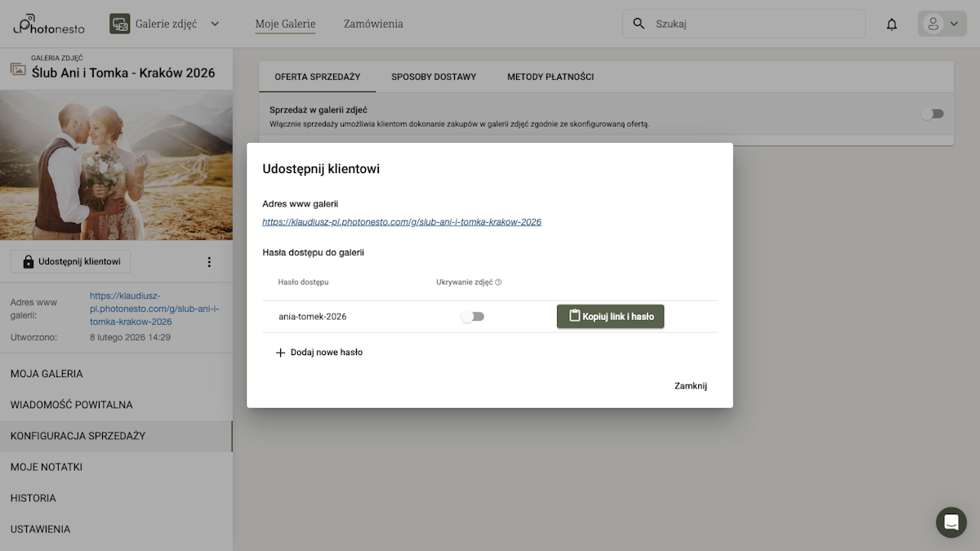Screen dimensions: 980x551
Task: Open Metody płatności tab
Action: (x=550, y=77)
